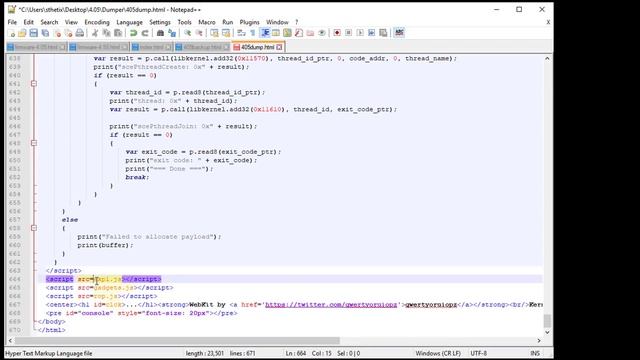Play back the recorded macro

point(360,33)
